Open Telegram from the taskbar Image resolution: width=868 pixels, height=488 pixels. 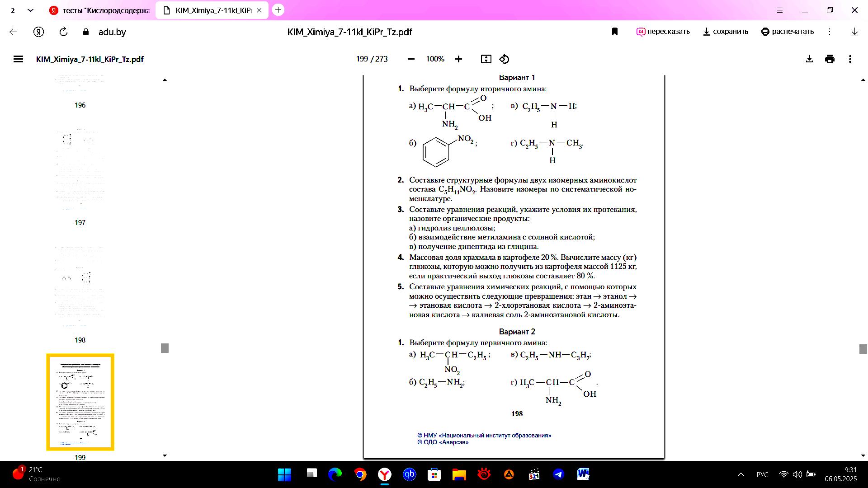point(559,474)
